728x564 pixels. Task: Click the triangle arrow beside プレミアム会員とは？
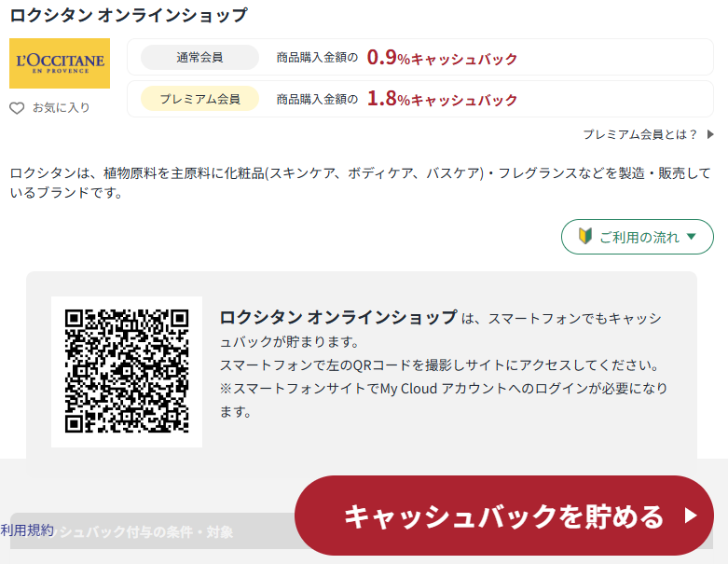pyautogui.click(x=710, y=134)
